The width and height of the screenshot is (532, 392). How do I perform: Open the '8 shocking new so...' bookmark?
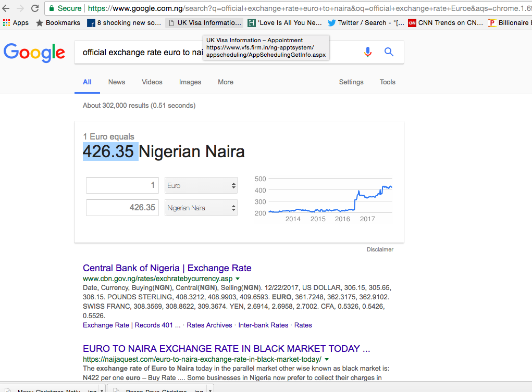click(x=124, y=23)
